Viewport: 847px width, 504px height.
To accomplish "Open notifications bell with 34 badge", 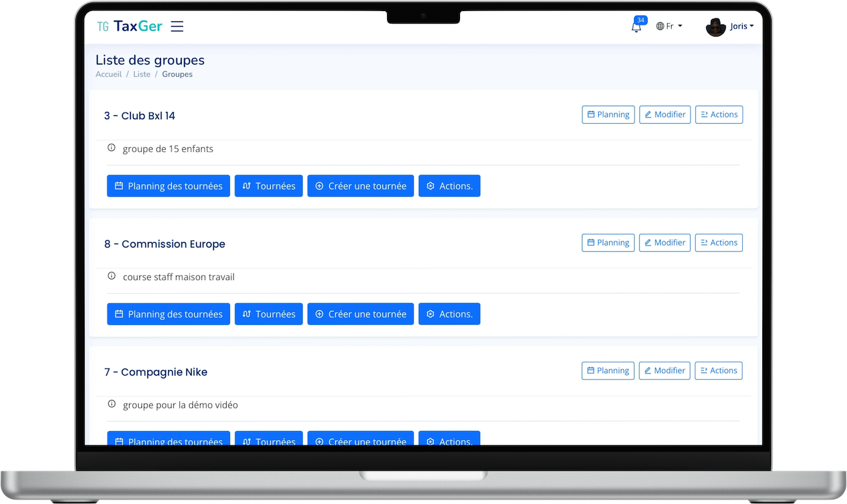I will [637, 26].
